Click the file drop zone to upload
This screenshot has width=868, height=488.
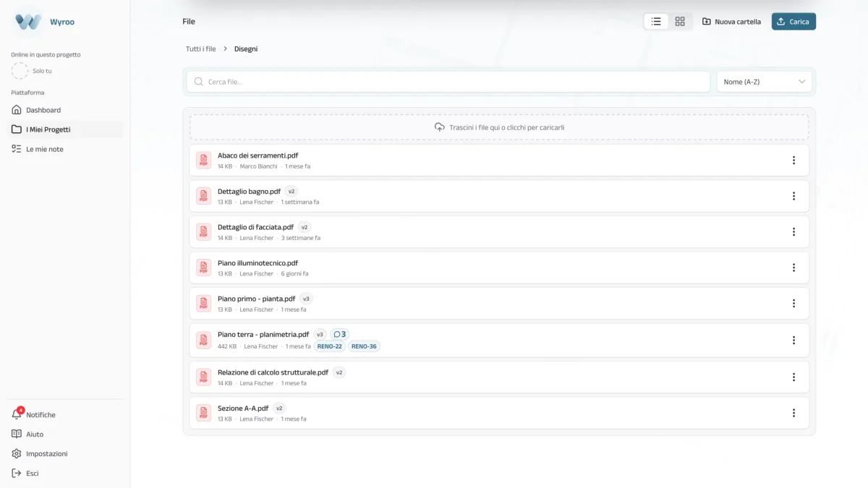coord(499,127)
